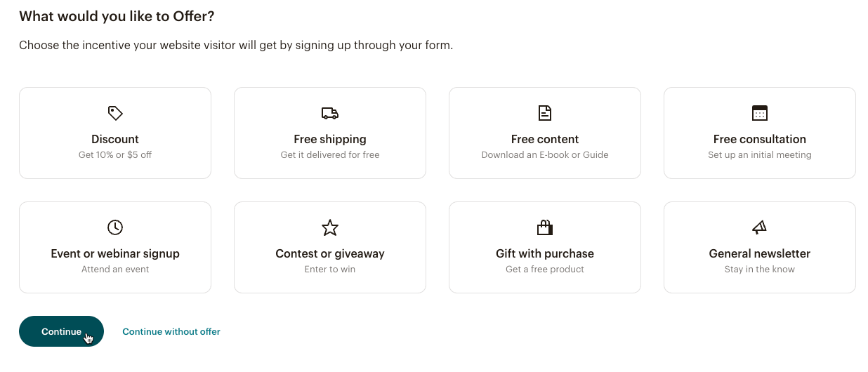Choose the Free shipping card title
868x372 pixels.
(x=330, y=139)
